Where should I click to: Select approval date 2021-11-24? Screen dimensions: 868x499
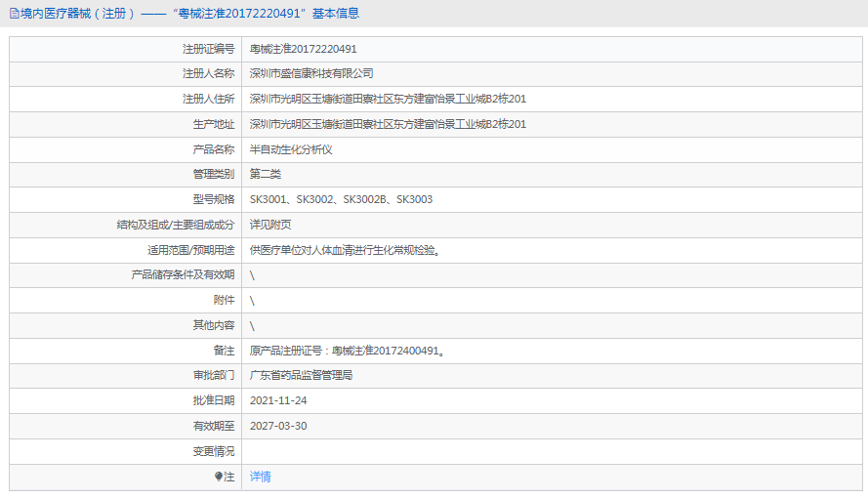click(x=278, y=400)
